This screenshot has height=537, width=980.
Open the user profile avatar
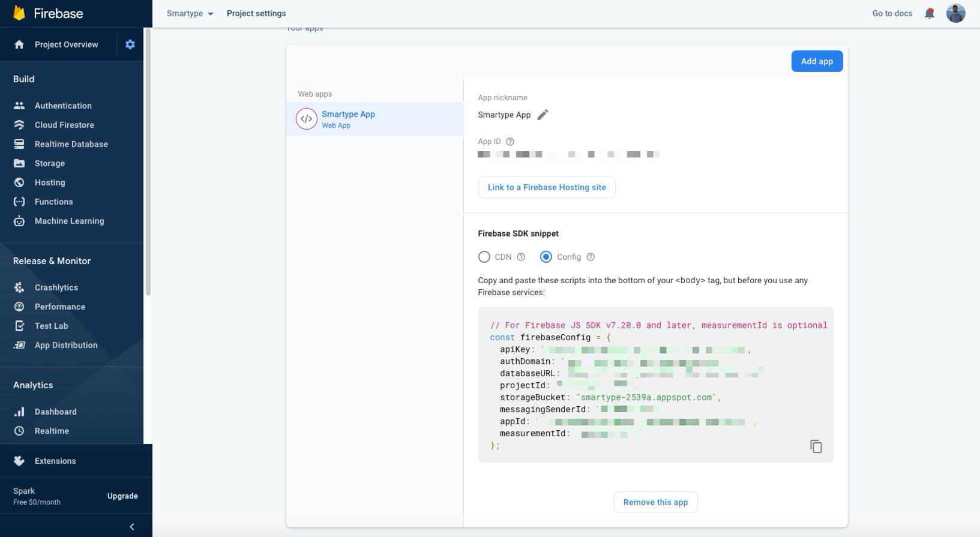click(955, 13)
